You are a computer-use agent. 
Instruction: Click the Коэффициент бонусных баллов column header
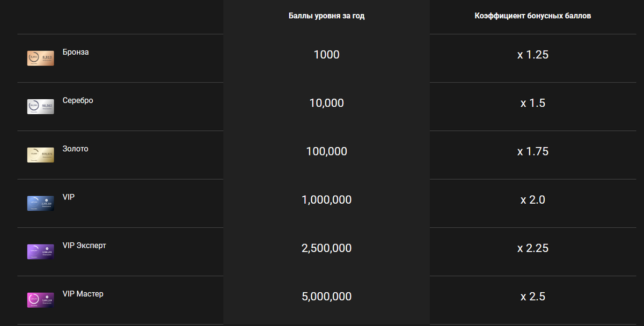coord(533,16)
